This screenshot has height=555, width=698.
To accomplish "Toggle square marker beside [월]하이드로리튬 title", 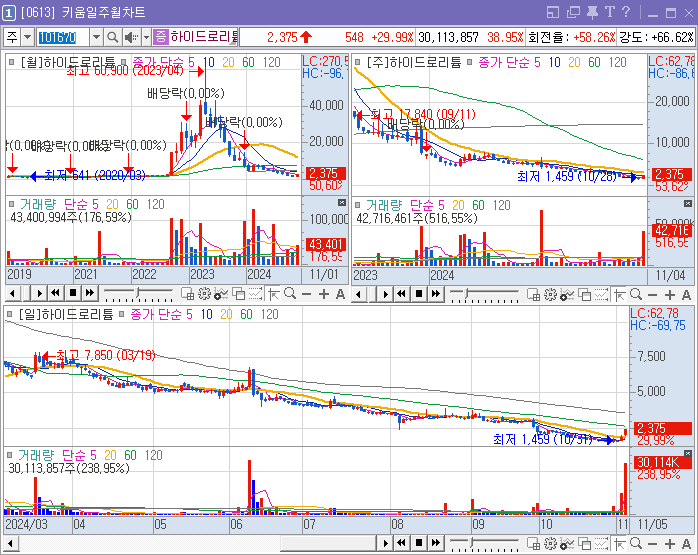I will (x=12, y=62).
